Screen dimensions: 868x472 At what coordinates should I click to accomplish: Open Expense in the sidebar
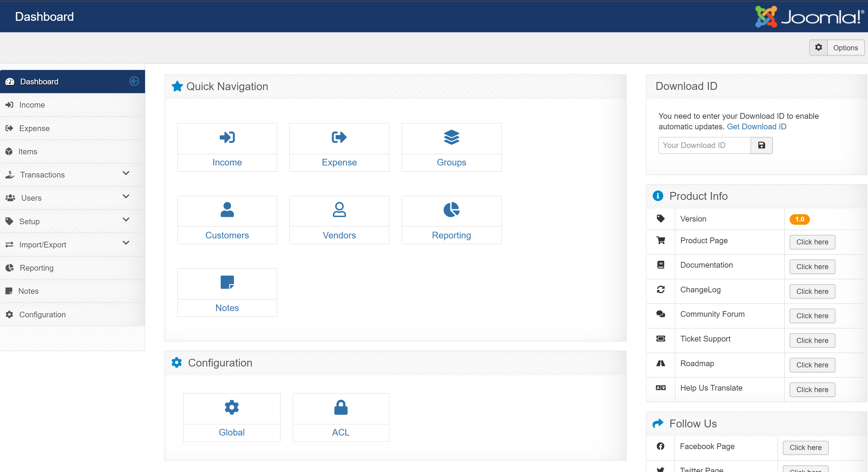(x=72, y=128)
